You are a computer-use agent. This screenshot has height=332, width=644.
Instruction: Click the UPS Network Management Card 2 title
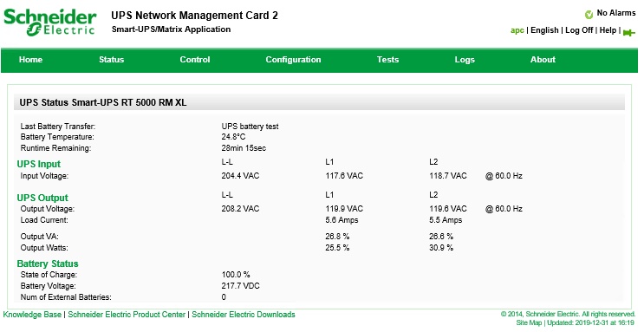194,16
